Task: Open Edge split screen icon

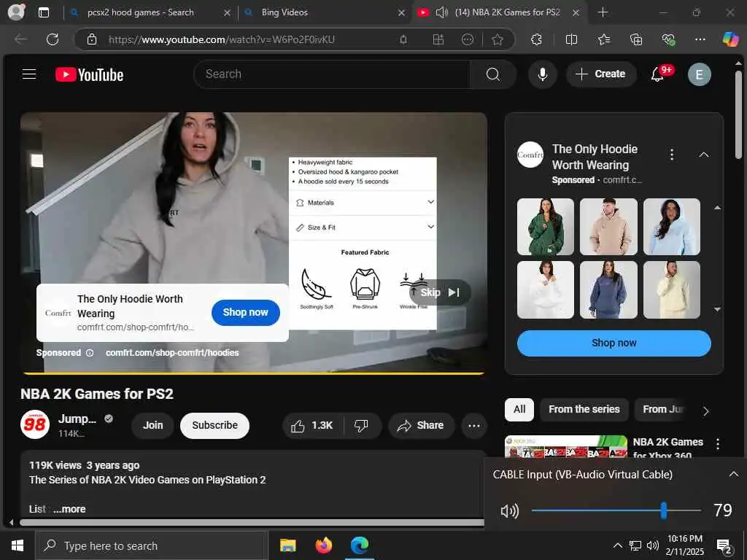Action: pyautogui.click(x=571, y=39)
